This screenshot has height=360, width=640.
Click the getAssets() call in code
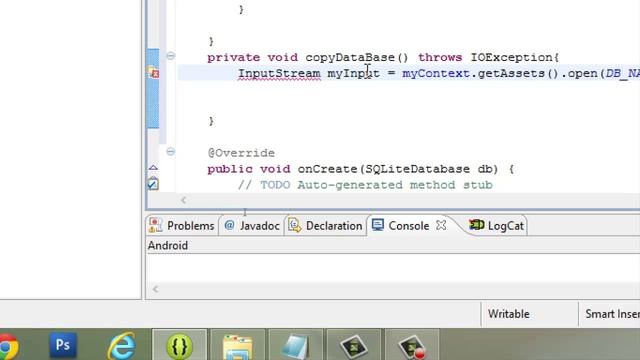point(518,73)
